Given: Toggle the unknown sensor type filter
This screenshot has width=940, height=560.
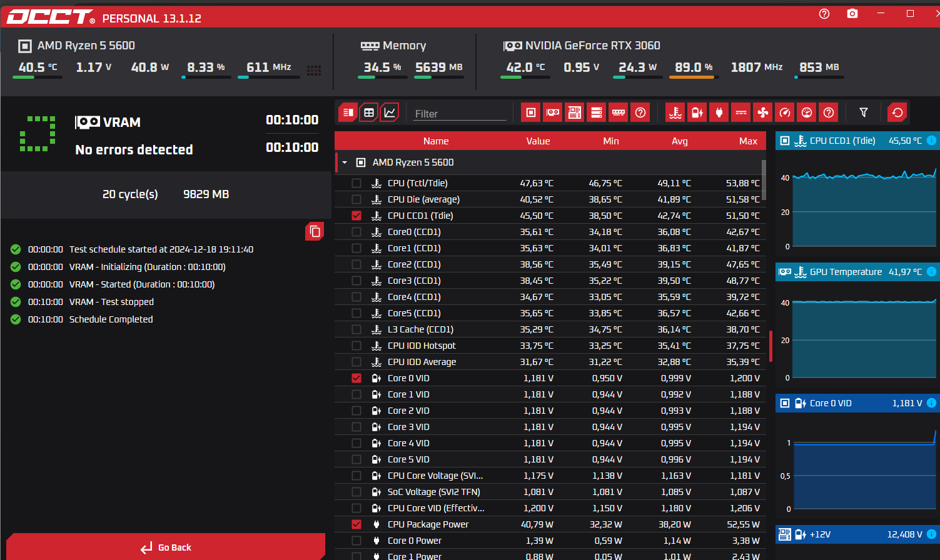Looking at the screenshot, I should click(829, 112).
